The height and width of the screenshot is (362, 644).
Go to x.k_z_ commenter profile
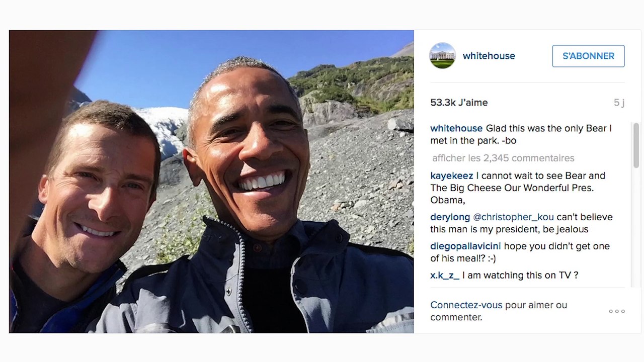pos(445,275)
